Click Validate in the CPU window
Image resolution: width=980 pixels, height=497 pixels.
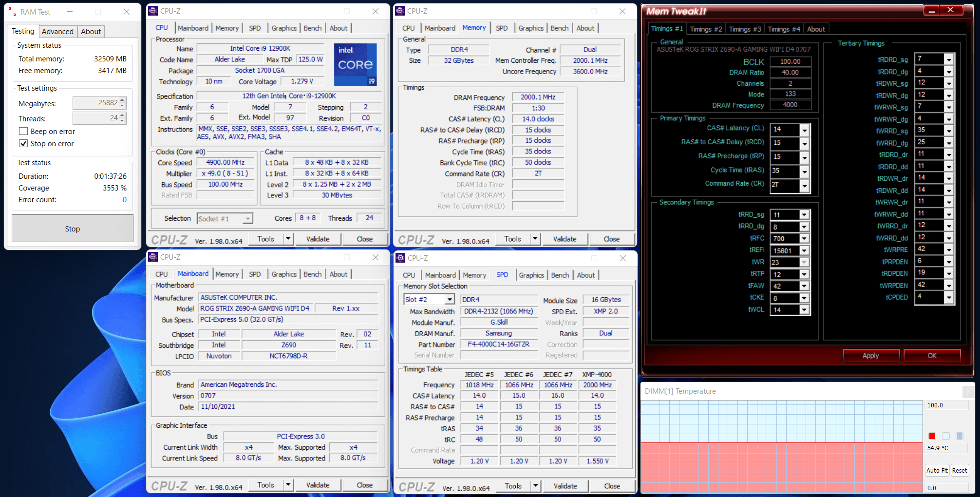(318, 239)
